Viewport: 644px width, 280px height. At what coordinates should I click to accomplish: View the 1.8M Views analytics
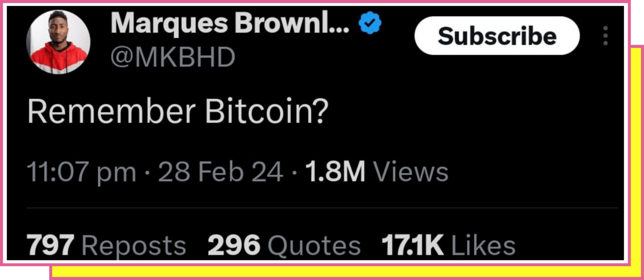pyautogui.click(x=377, y=172)
